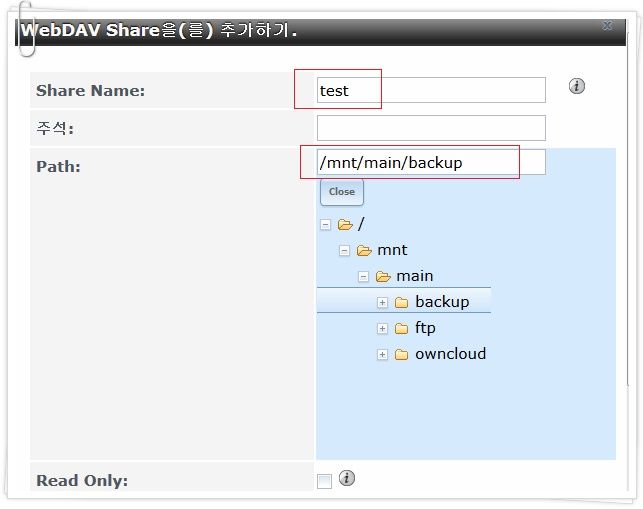The image size is (643, 509).
Task: Click the Path input field
Action: pyautogui.click(x=431, y=162)
